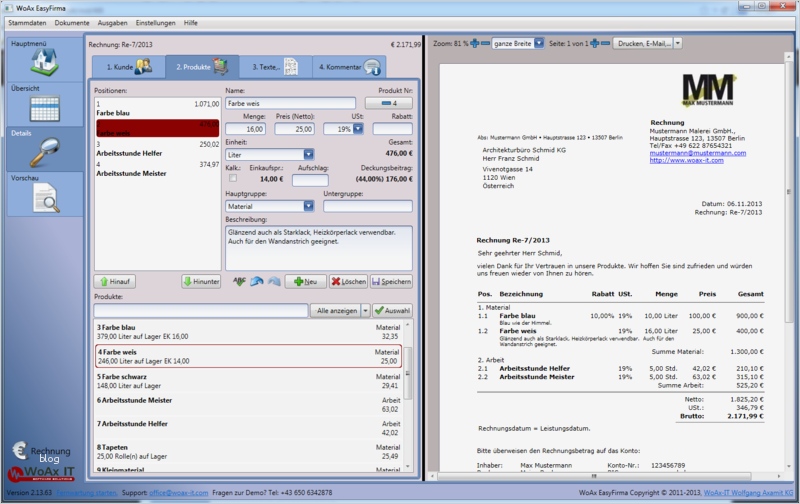This screenshot has height=504, width=800.
Task: Click the Übersicht calendar icon
Action: tap(45, 107)
